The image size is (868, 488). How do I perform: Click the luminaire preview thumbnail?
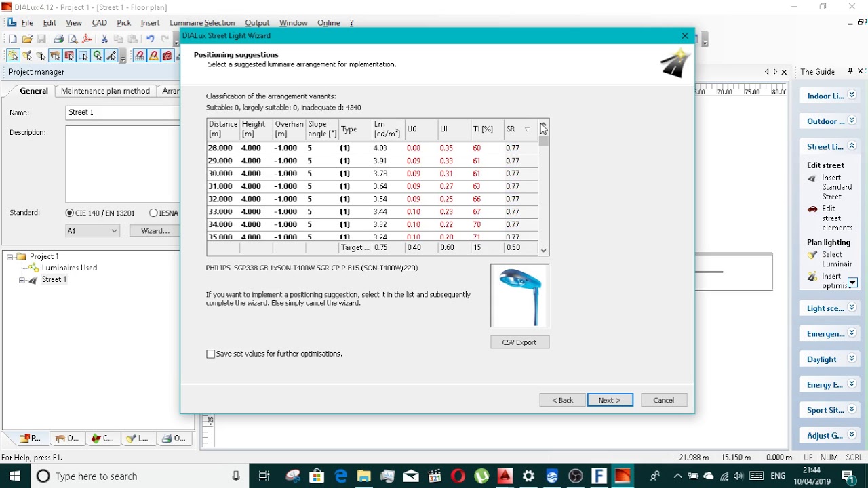point(519,296)
